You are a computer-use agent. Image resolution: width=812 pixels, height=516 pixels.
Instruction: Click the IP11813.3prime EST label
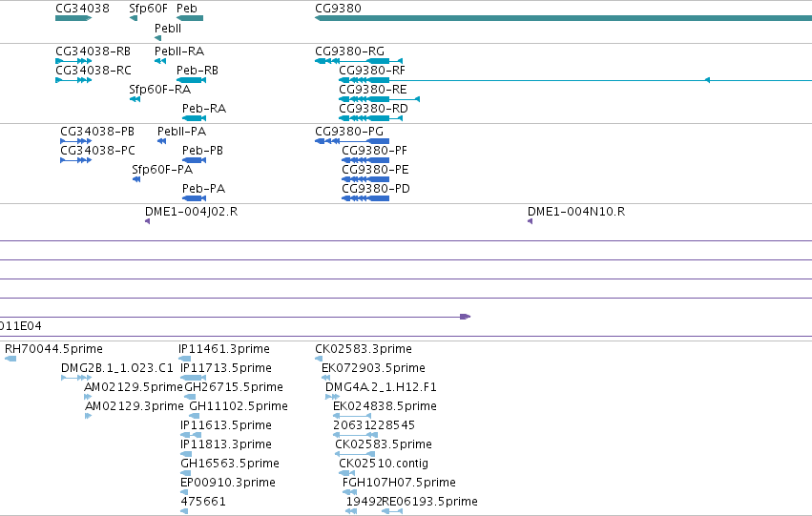click(x=226, y=444)
